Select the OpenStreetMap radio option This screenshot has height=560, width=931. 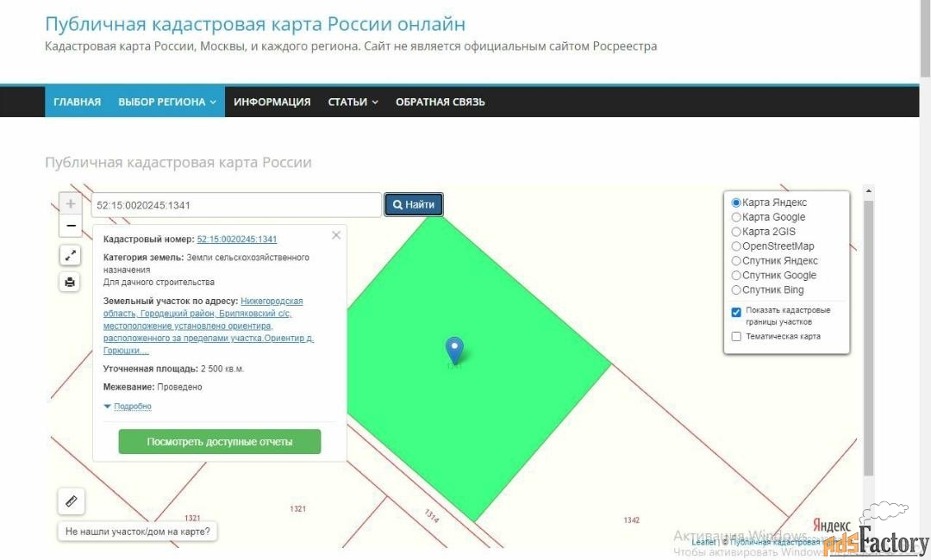click(x=736, y=246)
